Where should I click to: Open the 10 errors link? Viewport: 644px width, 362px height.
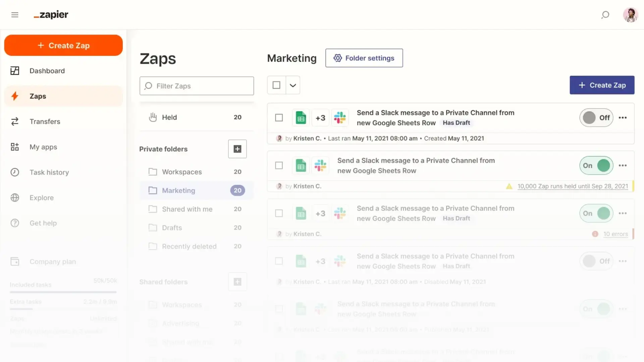(615, 234)
